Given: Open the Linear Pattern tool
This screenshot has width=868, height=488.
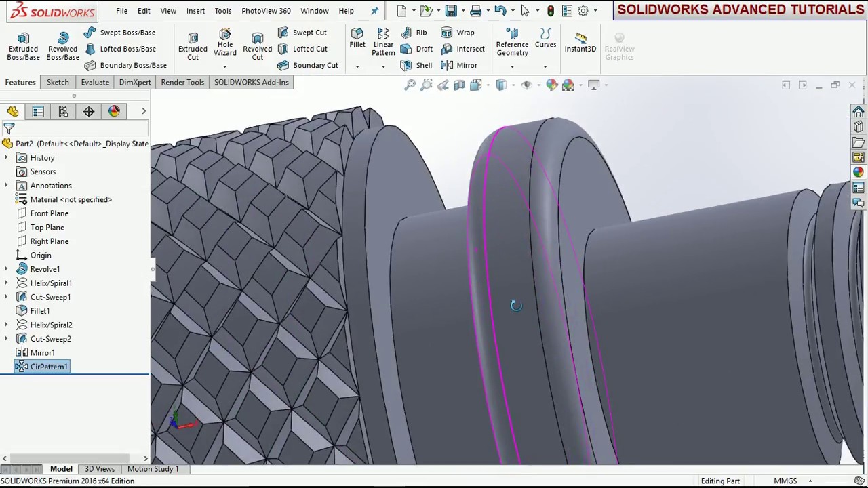Looking at the screenshot, I should click(x=383, y=43).
